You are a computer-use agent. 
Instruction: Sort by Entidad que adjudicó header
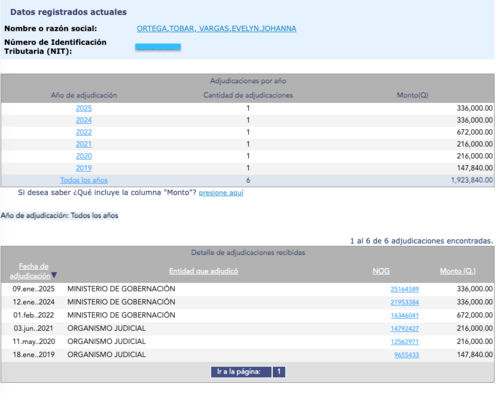[x=204, y=271]
